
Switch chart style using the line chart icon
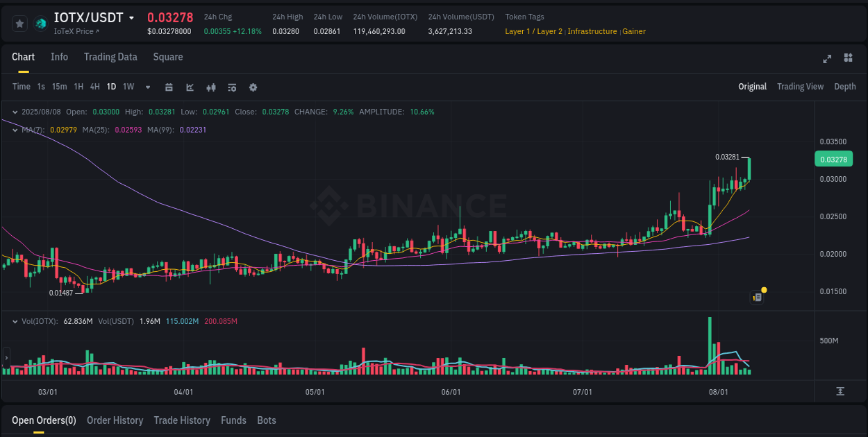pyautogui.click(x=189, y=87)
